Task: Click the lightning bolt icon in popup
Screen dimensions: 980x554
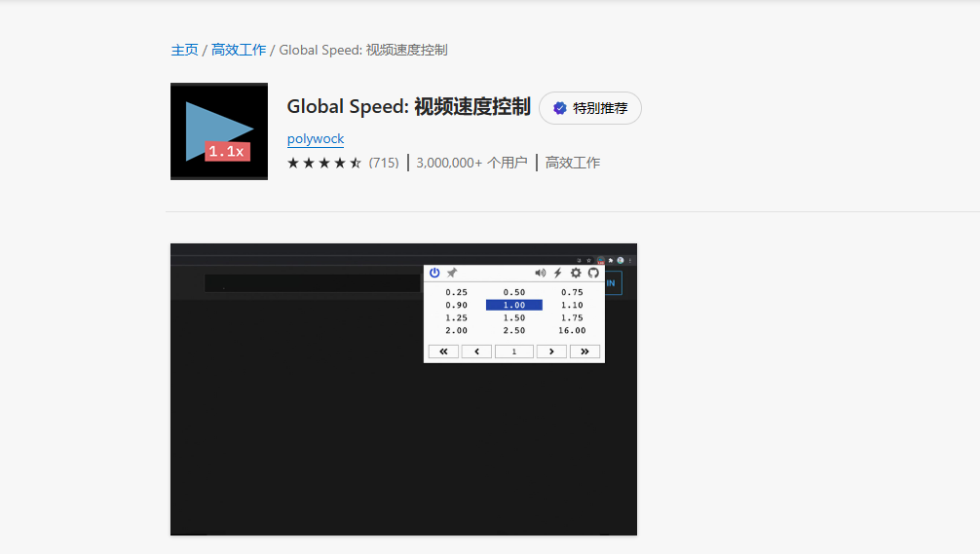Action: point(557,273)
